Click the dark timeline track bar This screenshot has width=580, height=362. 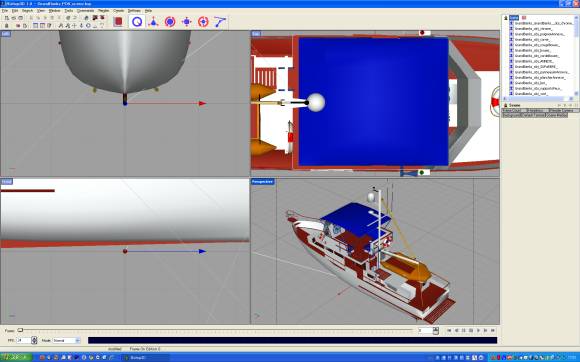pos(292,340)
